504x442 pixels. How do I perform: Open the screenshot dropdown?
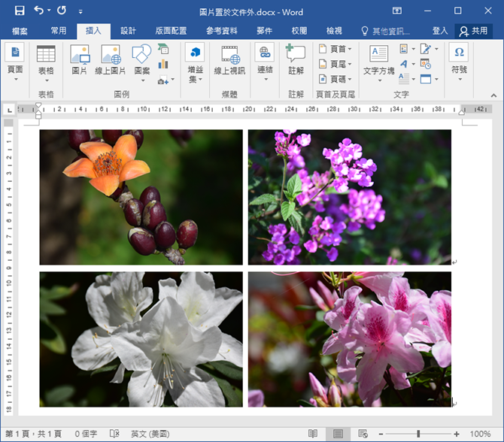[172, 79]
